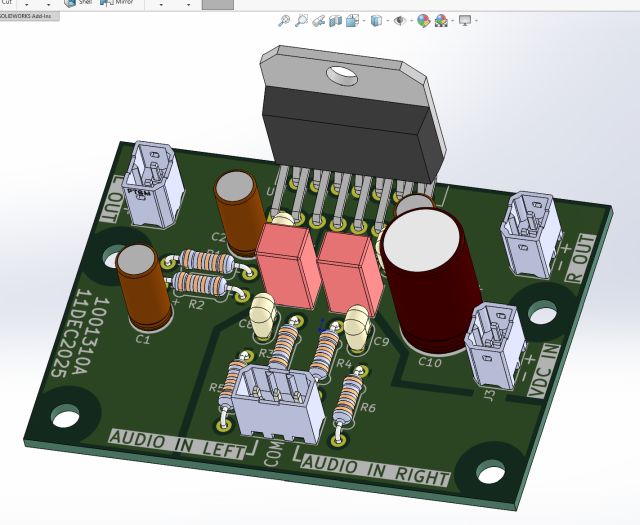This screenshot has width=640, height=525.
Task: Click the Cut command in the ribbon
Action: (7, 2)
